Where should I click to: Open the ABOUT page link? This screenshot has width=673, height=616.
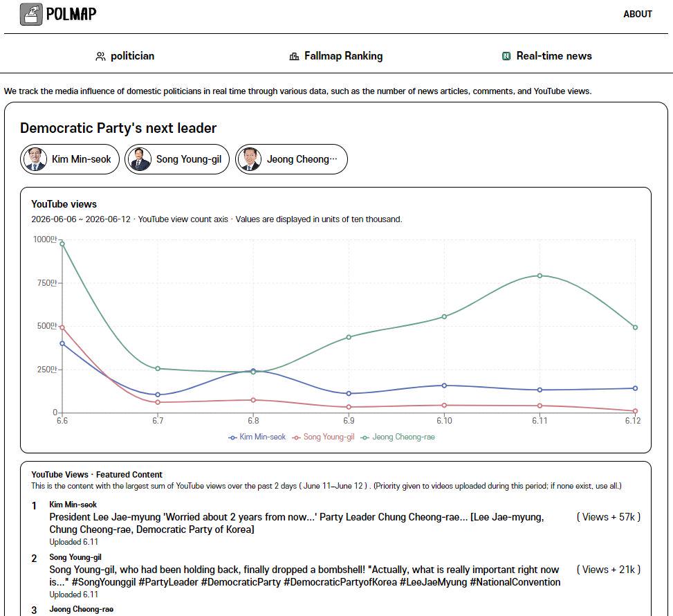(x=637, y=14)
